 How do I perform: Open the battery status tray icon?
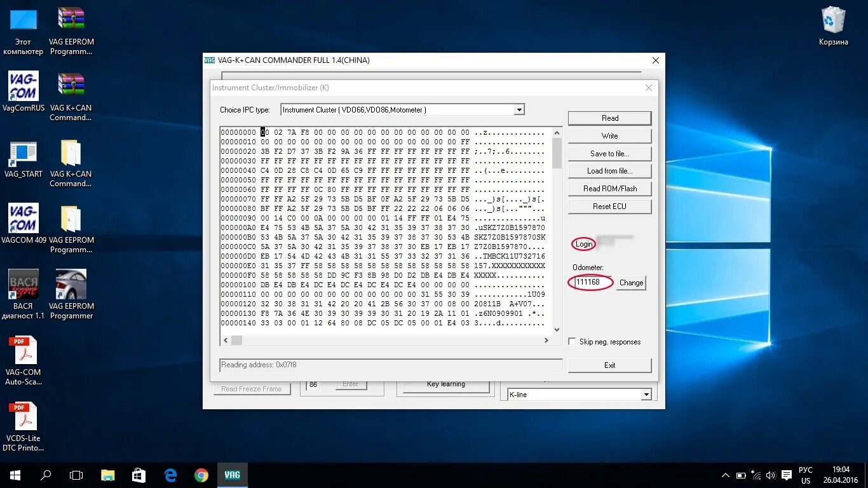coord(741,475)
